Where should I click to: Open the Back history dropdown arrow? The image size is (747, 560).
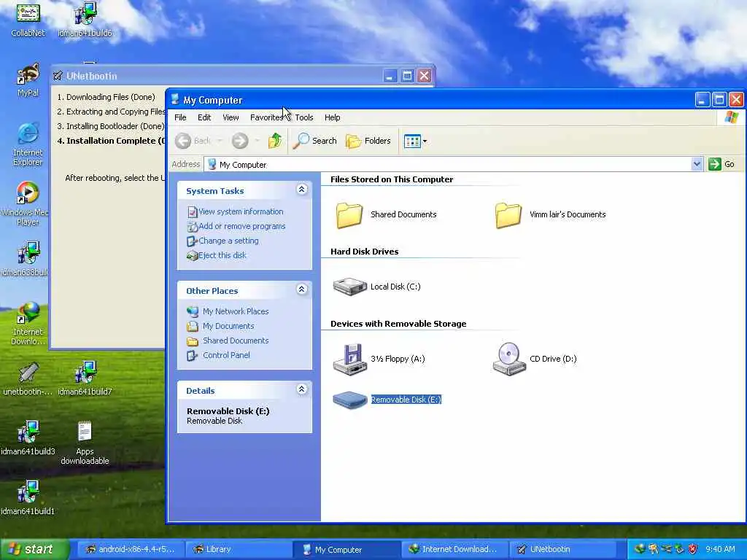[220, 141]
